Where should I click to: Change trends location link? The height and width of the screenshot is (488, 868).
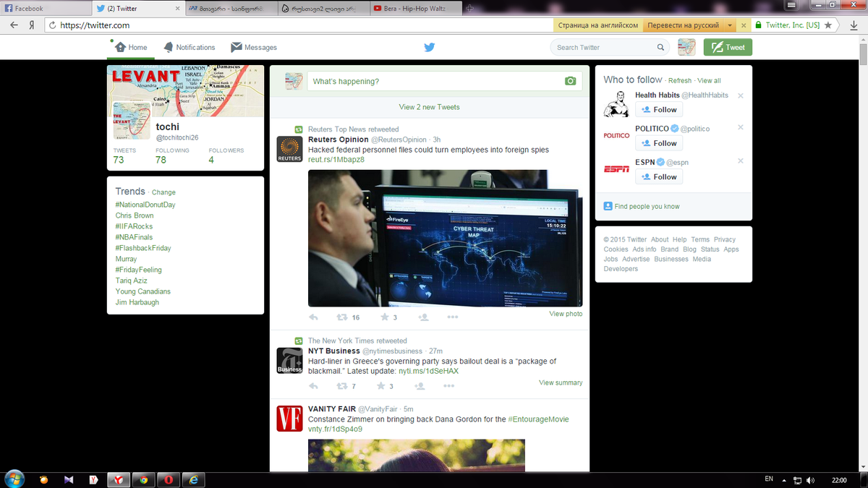163,192
